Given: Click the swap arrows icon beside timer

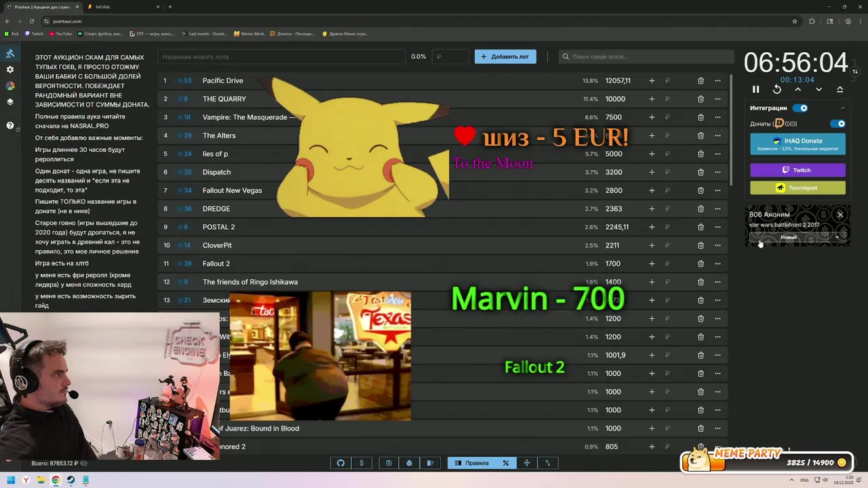Looking at the screenshot, I should point(855,71).
